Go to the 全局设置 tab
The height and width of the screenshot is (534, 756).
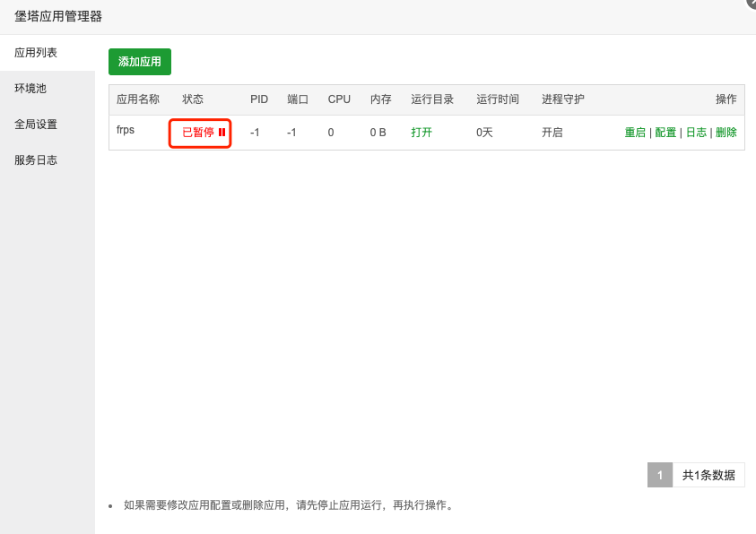tap(36, 125)
